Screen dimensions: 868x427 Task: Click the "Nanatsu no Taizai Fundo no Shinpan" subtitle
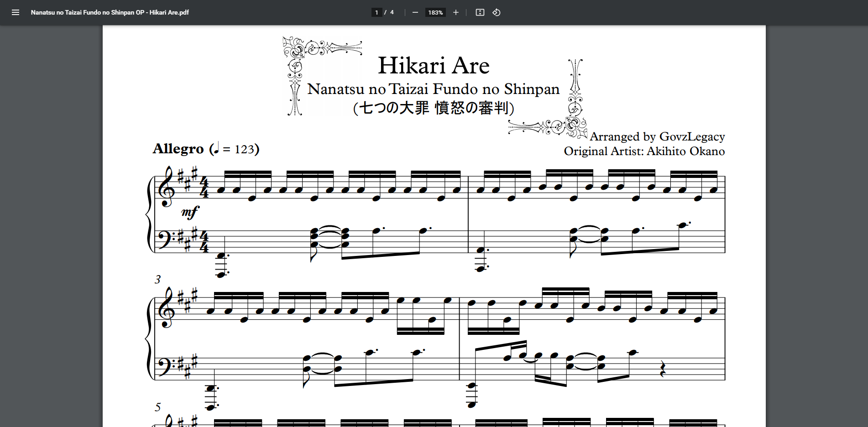point(433,89)
